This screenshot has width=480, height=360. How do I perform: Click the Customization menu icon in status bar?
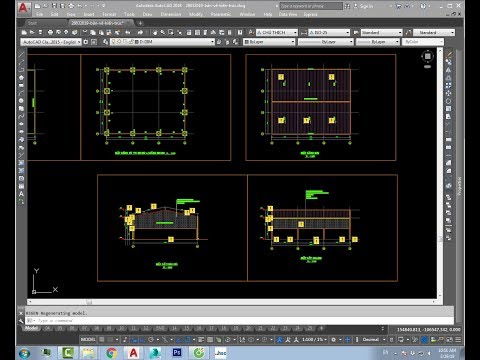(458, 339)
